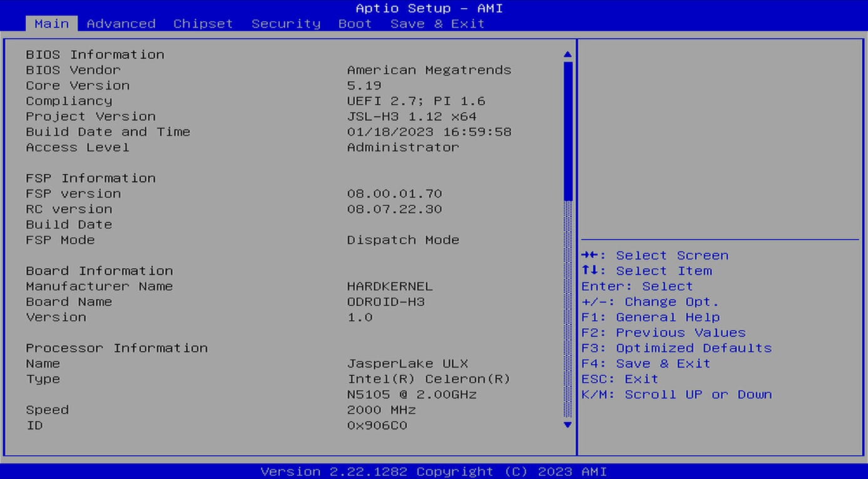Click the Intel(R) Celeron(R) type value
This screenshot has height=479, width=868.
429,379
